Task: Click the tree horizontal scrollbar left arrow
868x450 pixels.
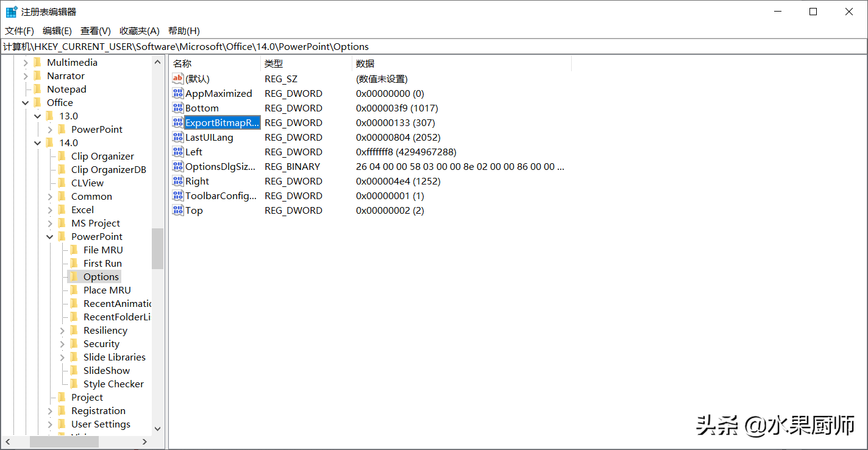Action: tap(8, 441)
